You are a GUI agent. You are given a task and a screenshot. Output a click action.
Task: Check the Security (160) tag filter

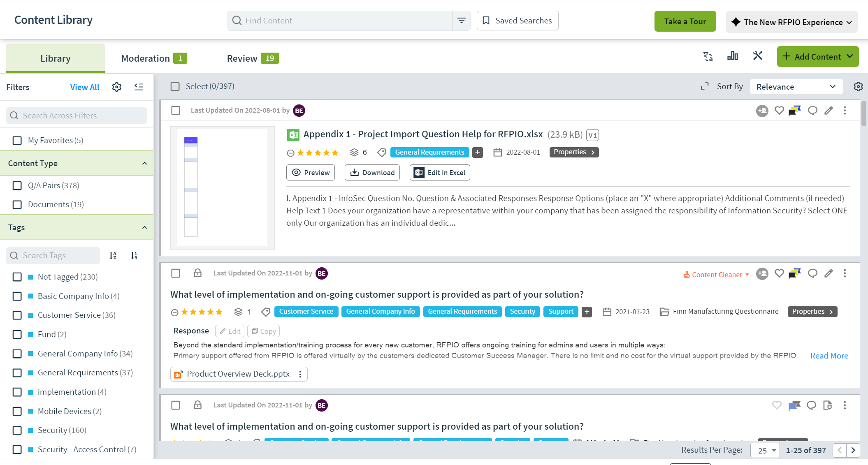pyautogui.click(x=17, y=430)
